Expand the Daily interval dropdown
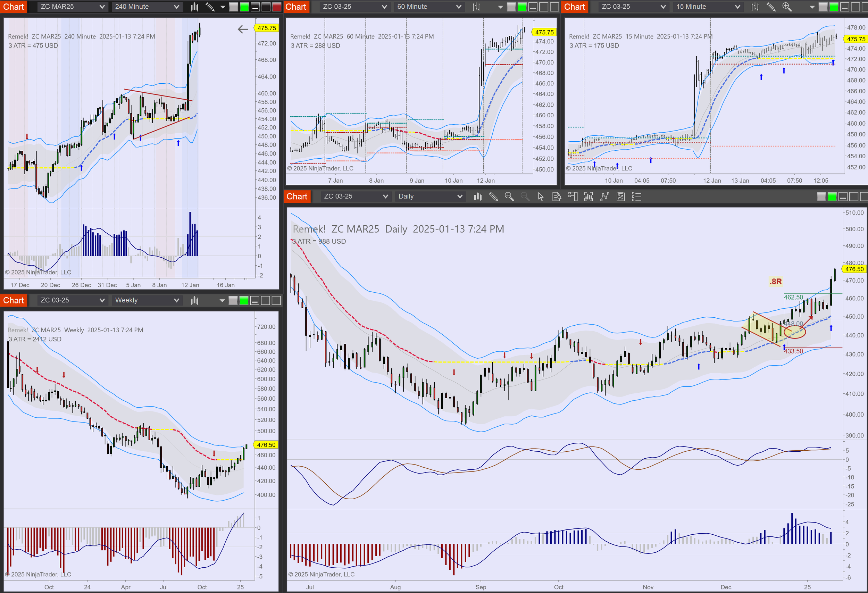Viewport: 868px width, 593px height. tap(430, 197)
